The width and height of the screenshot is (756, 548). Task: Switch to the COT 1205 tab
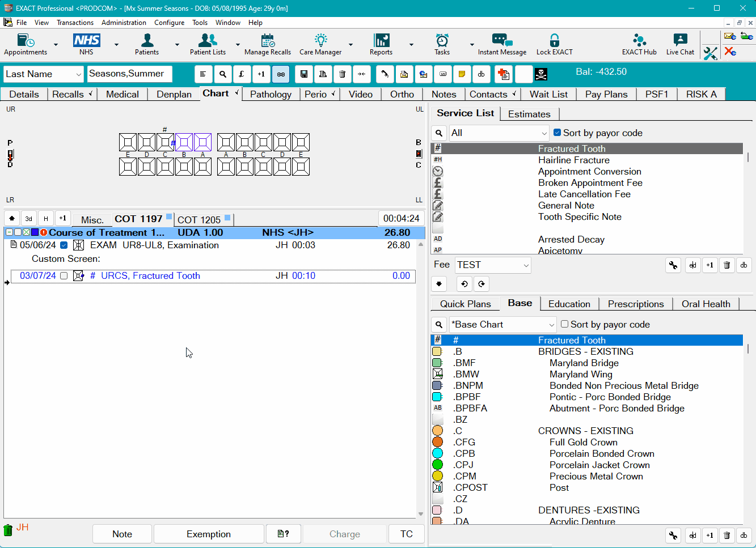point(203,219)
